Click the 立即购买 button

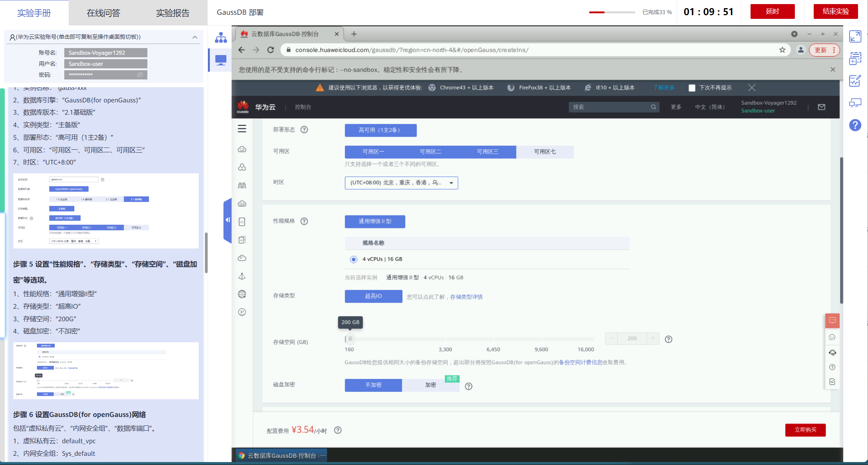(805, 430)
